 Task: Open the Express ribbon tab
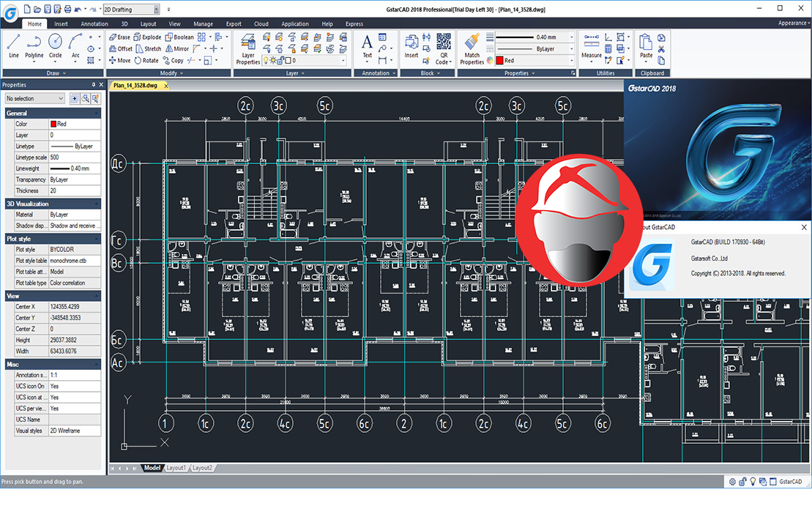(354, 24)
